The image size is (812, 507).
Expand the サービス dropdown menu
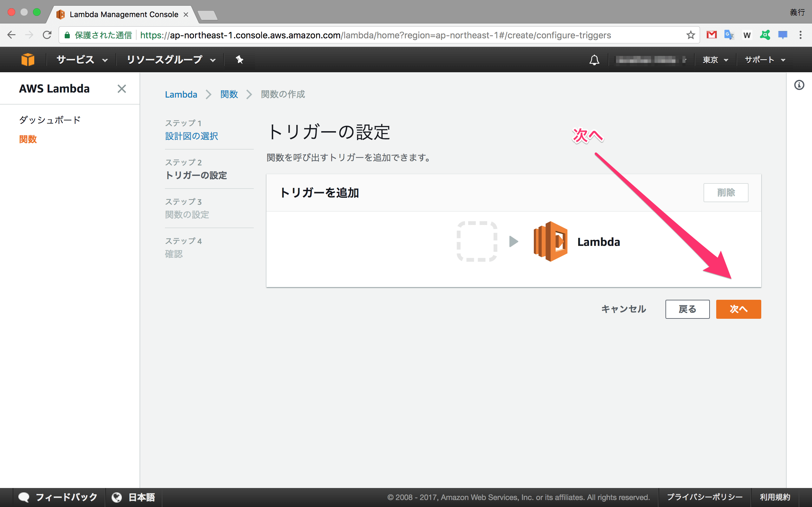(x=82, y=60)
